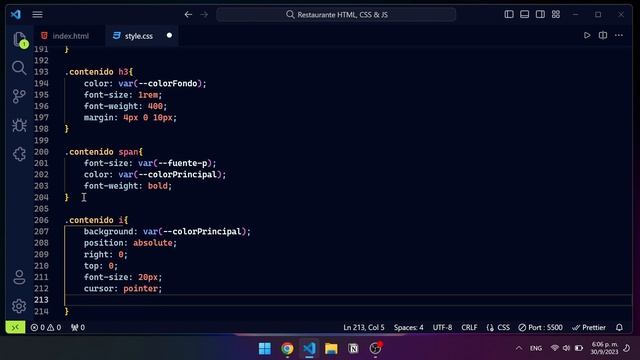Change end of line sequence CRLF

tap(469, 327)
